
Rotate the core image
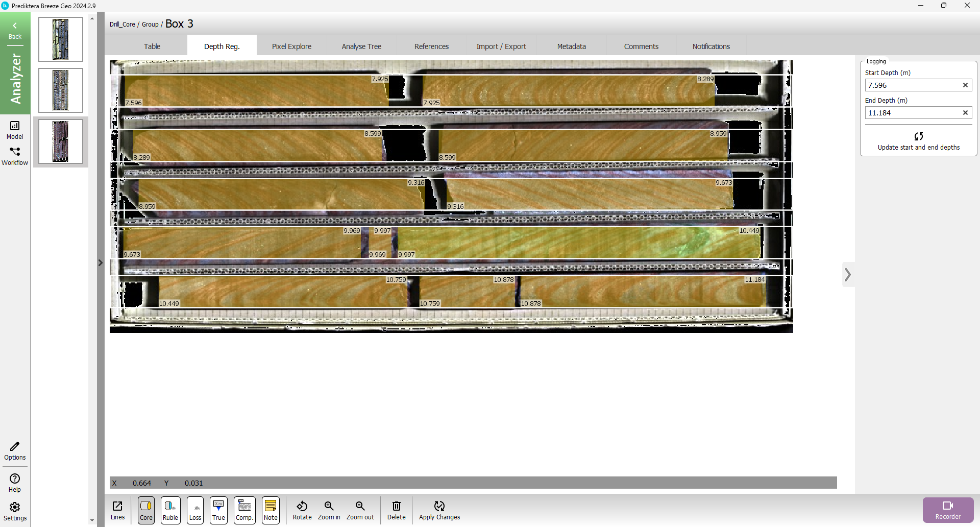(302, 510)
